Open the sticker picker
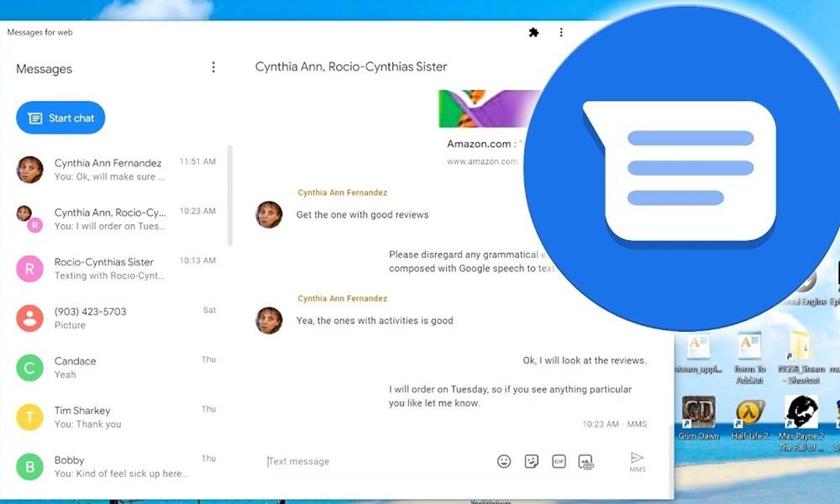 coord(532,461)
